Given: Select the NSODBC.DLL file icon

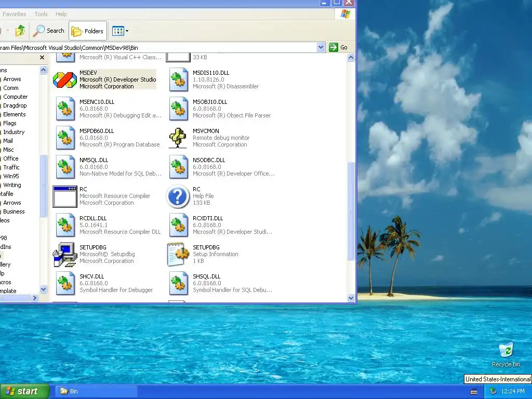Looking at the screenshot, I should (x=179, y=167).
